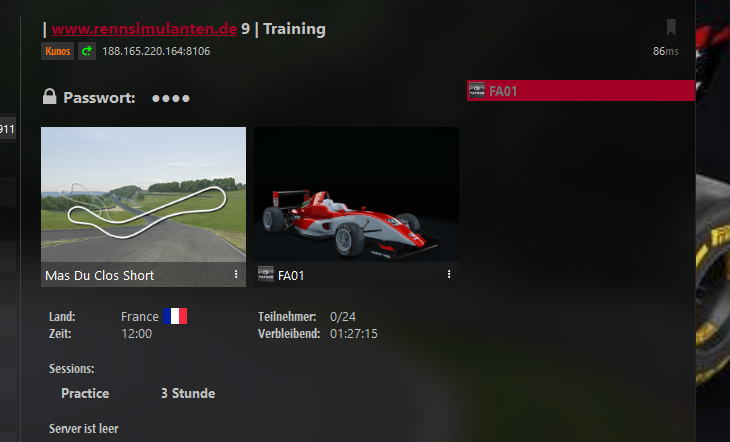Click the padlock icon beside Passwort
730x442 pixels.
pyautogui.click(x=49, y=97)
